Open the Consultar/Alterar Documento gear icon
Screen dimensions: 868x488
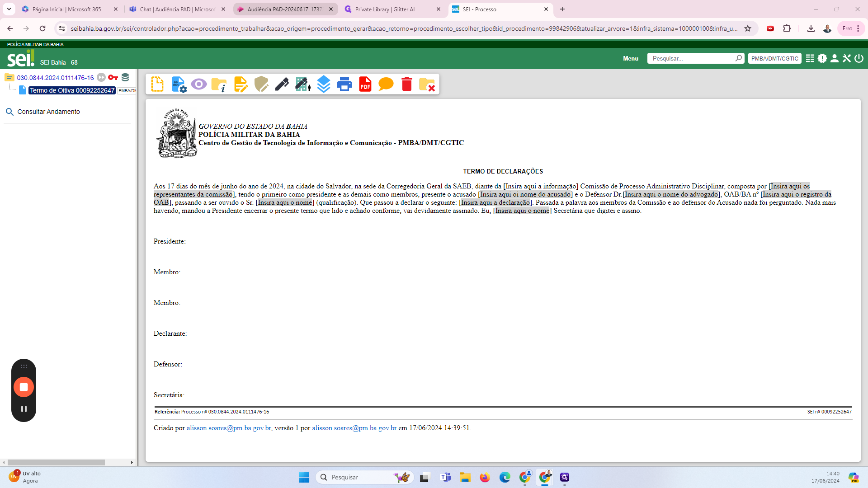click(x=179, y=84)
